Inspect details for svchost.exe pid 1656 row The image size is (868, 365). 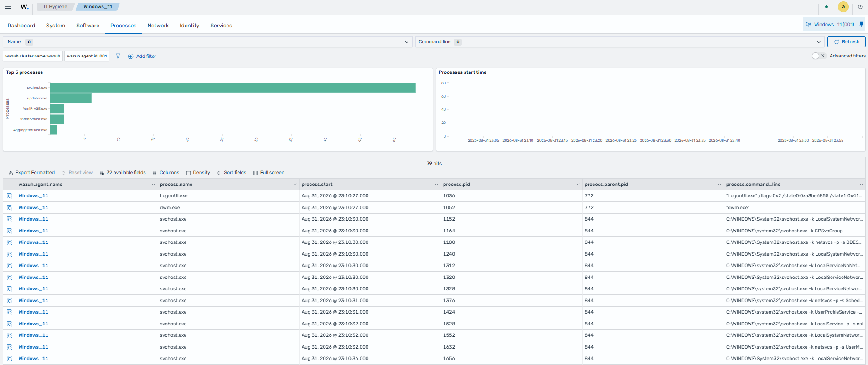pos(9,359)
